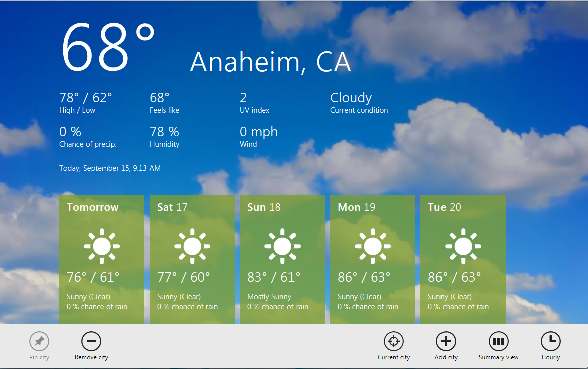This screenshot has height=369, width=588.
Task: Click the sun icon on Mon 19 tile
Action: click(373, 246)
